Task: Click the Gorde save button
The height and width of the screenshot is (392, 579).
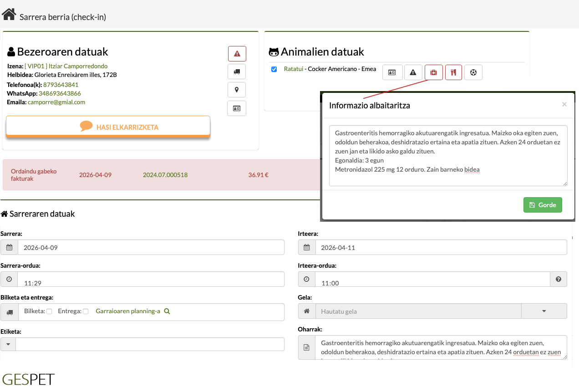Action: click(x=543, y=205)
